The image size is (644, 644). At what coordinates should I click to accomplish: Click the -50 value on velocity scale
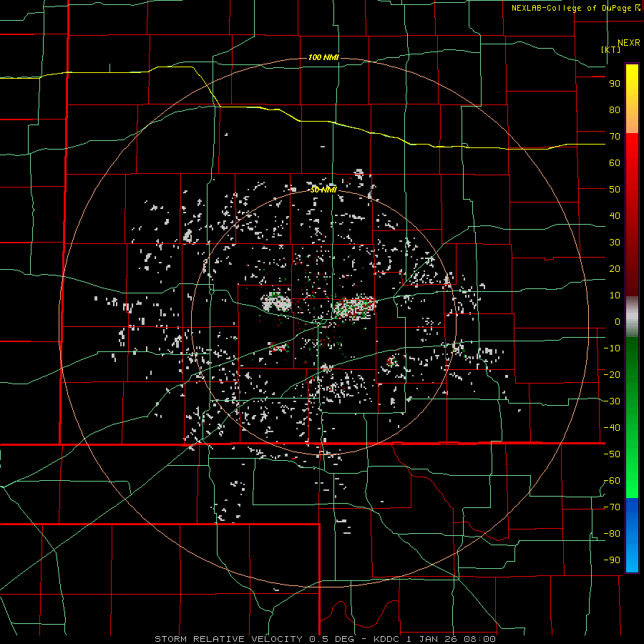click(612, 454)
